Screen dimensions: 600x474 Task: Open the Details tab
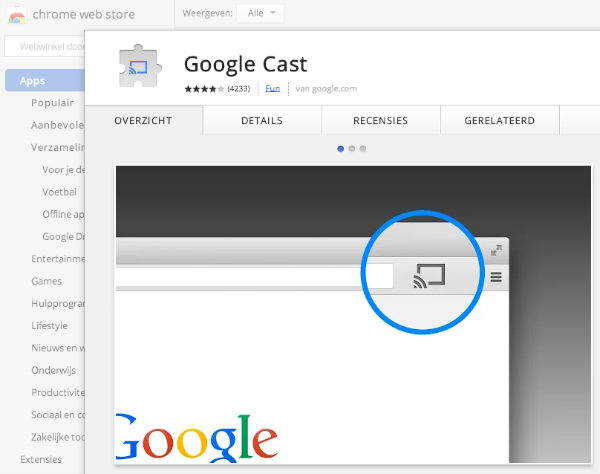(x=262, y=121)
